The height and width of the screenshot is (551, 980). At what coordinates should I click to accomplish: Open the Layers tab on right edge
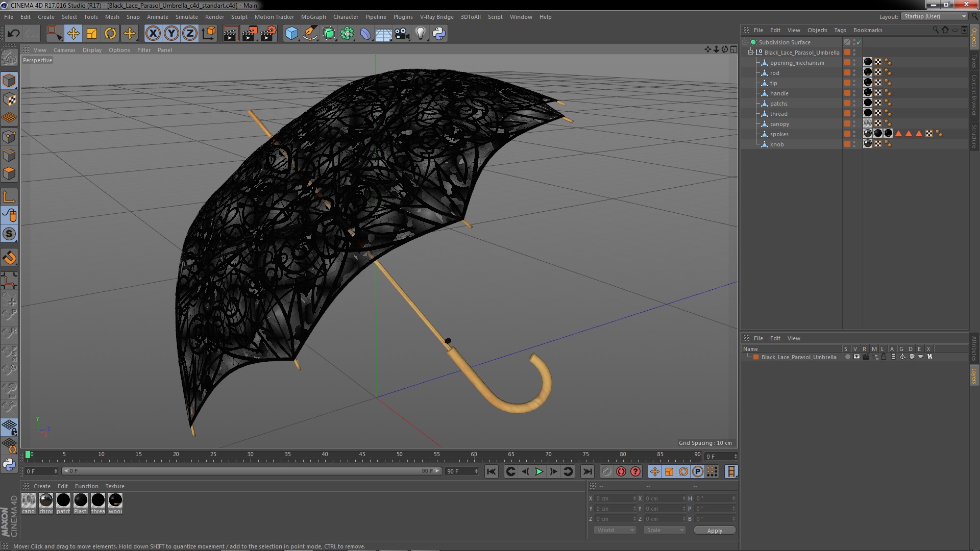click(x=974, y=376)
